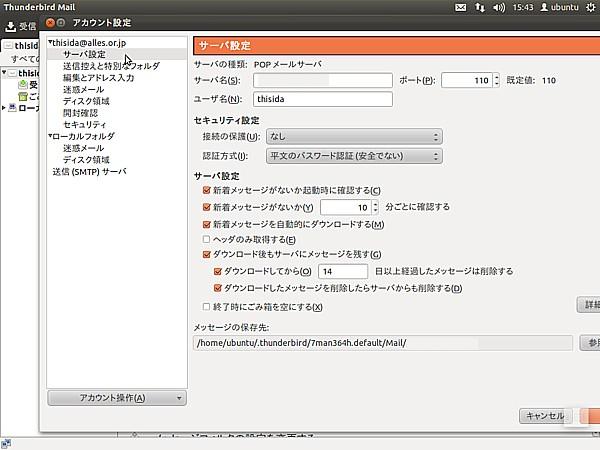Collapse the ローカルフォルダ tree node
The width and height of the screenshot is (600, 450).
50,135
